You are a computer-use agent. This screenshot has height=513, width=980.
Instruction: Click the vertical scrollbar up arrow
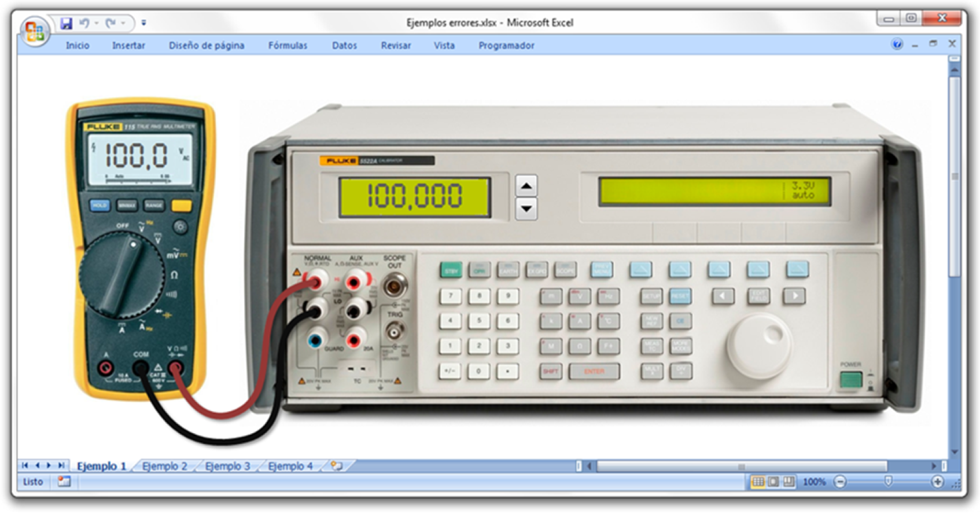[955, 70]
